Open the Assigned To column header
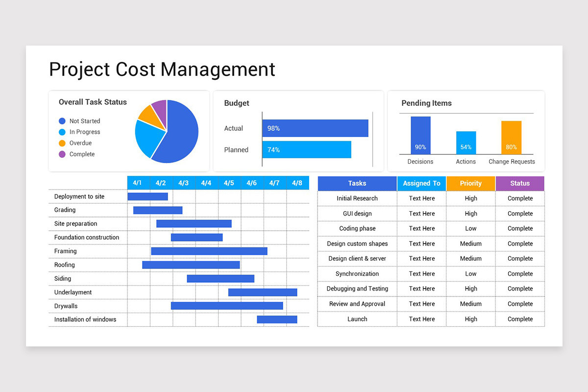Image resolution: width=588 pixels, height=392 pixels. pos(421,183)
